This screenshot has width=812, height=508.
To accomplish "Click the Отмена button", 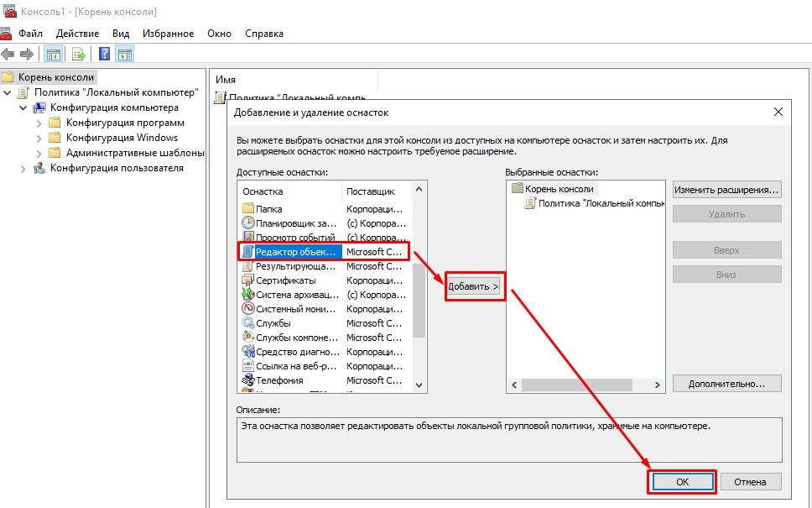I will point(751,482).
